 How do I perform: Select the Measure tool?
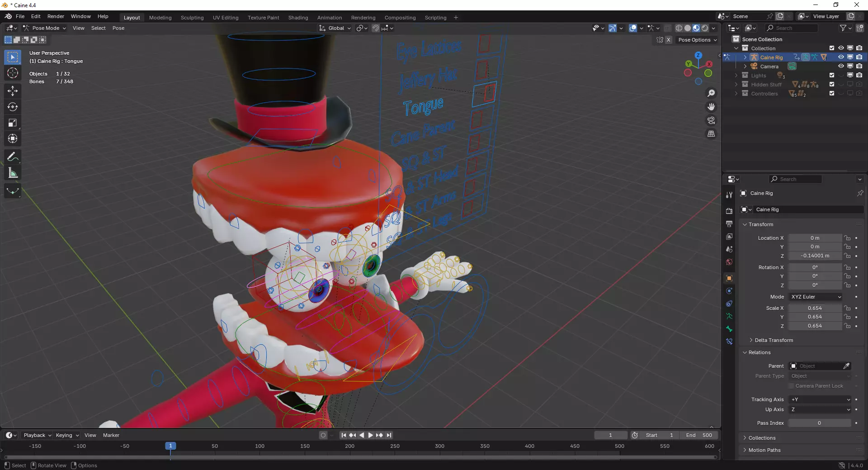(x=13, y=173)
